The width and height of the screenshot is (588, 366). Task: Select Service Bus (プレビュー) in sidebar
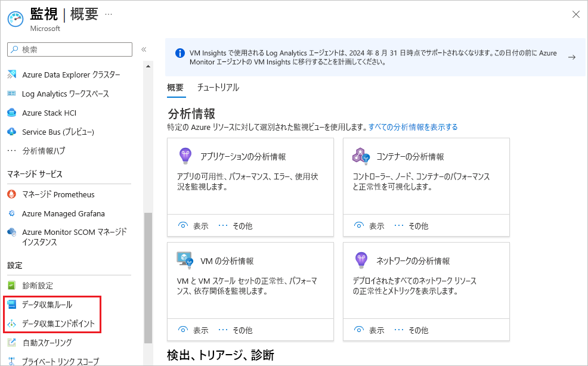pos(58,132)
